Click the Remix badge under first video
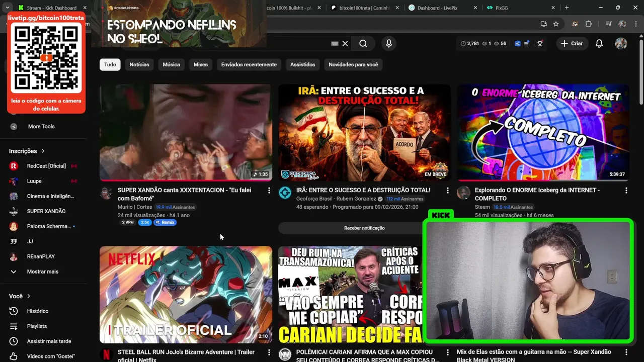The width and height of the screenshot is (644, 362). coord(166,222)
